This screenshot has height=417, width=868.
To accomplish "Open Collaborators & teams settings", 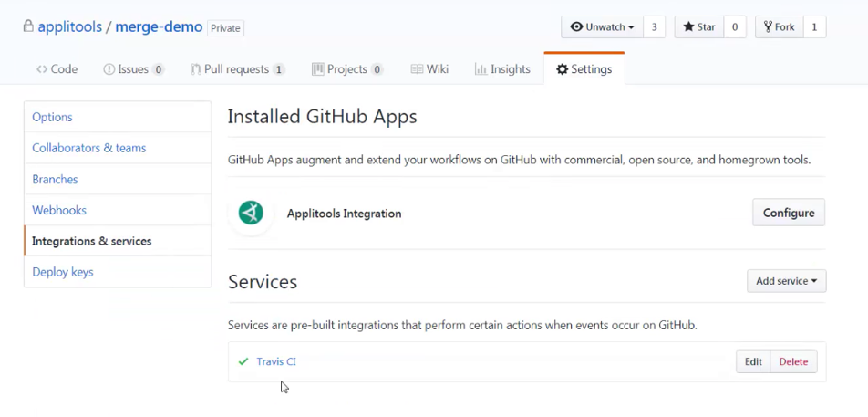I will [x=118, y=148].
